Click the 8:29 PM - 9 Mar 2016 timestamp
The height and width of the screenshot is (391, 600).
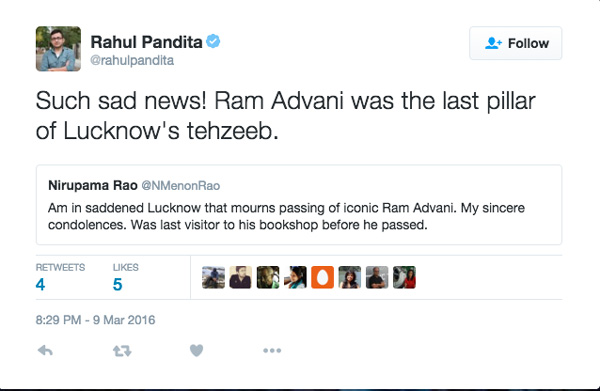[x=95, y=320]
